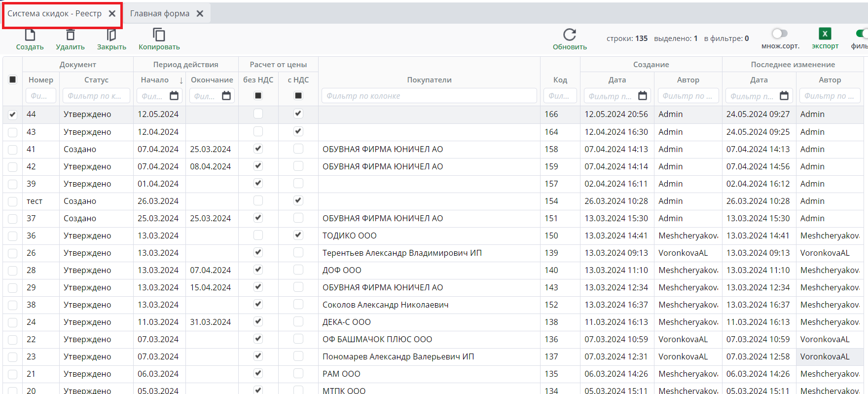Uncheck the row 44 selection checkbox

pos(13,115)
